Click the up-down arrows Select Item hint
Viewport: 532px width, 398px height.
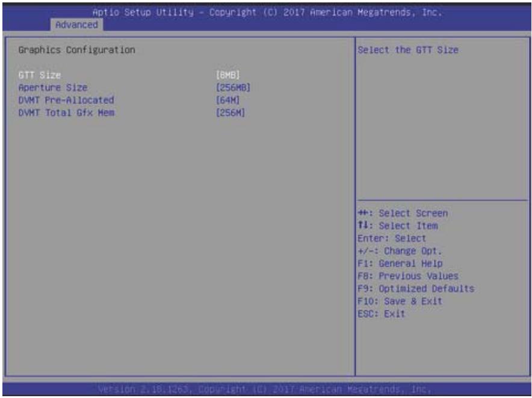[398, 226]
